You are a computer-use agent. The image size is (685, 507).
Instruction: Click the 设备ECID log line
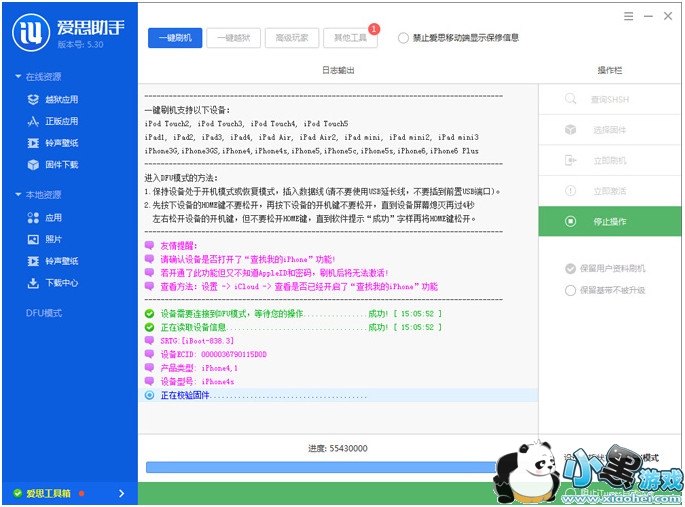click(x=214, y=354)
